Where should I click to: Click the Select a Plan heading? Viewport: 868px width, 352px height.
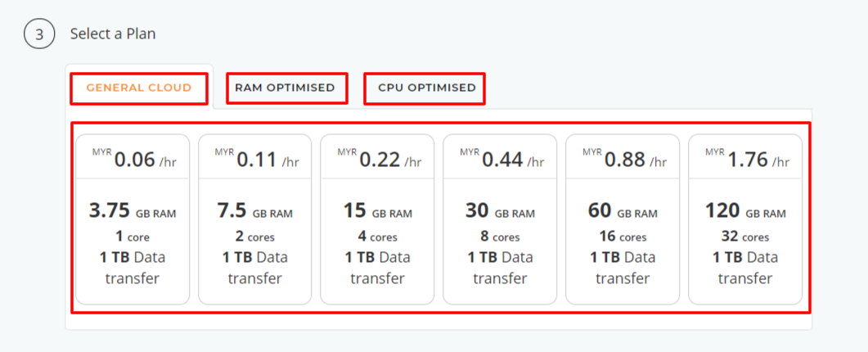113,34
